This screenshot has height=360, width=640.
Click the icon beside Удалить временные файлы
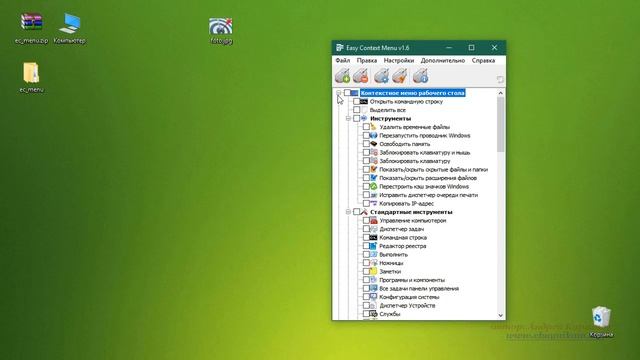(x=373, y=127)
